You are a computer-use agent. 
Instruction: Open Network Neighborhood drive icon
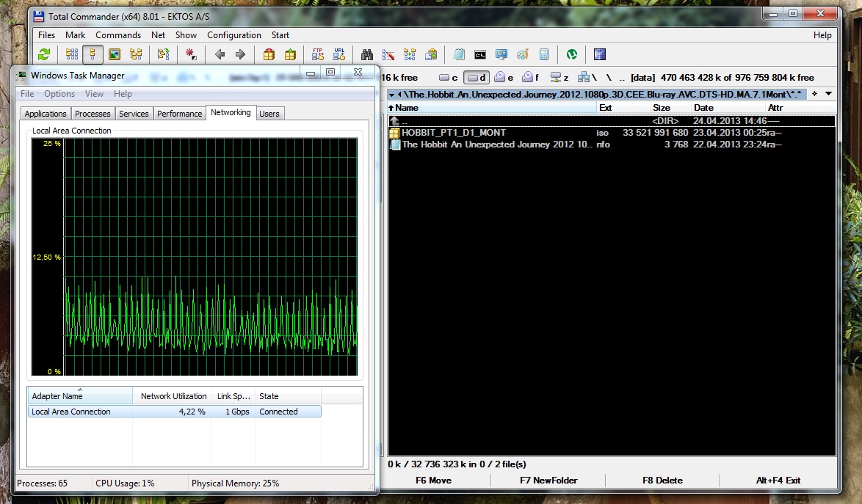point(587,78)
